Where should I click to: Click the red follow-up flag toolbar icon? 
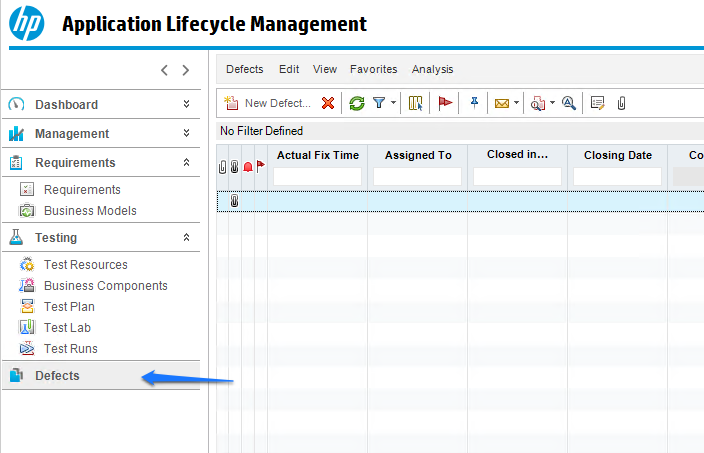(446, 103)
